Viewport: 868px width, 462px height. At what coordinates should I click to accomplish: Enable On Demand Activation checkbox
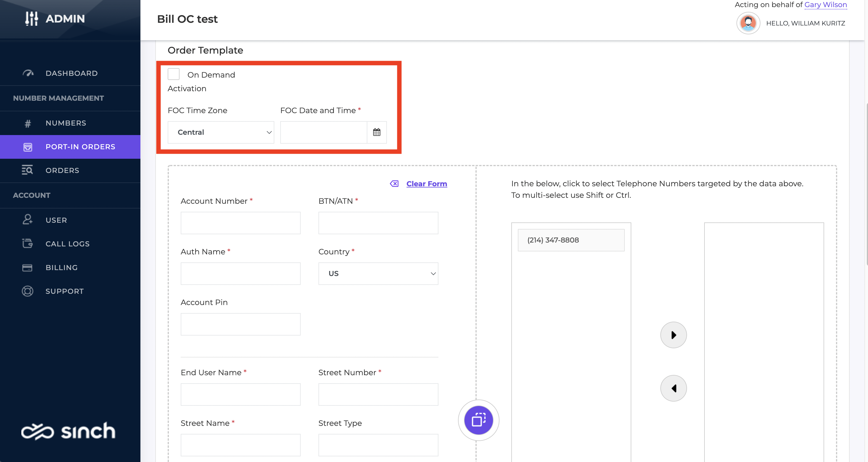(174, 74)
